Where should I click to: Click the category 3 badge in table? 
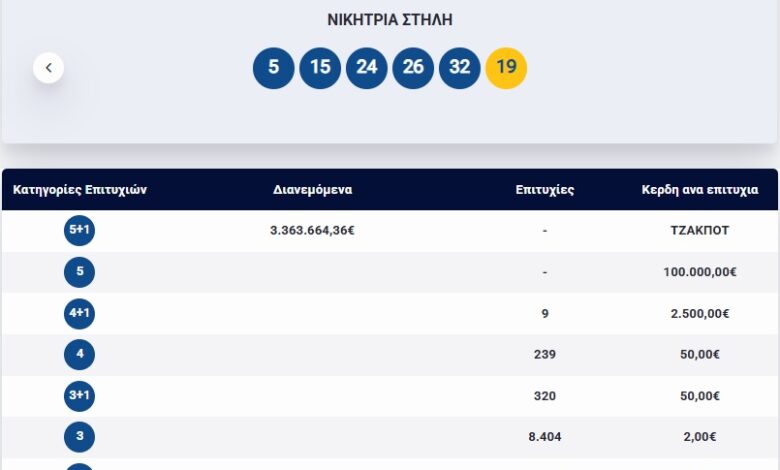pos(79,436)
